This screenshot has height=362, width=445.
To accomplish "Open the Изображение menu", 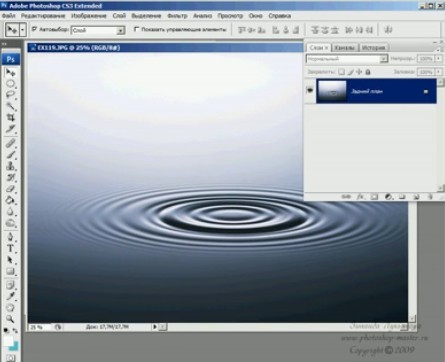I will [x=89, y=16].
